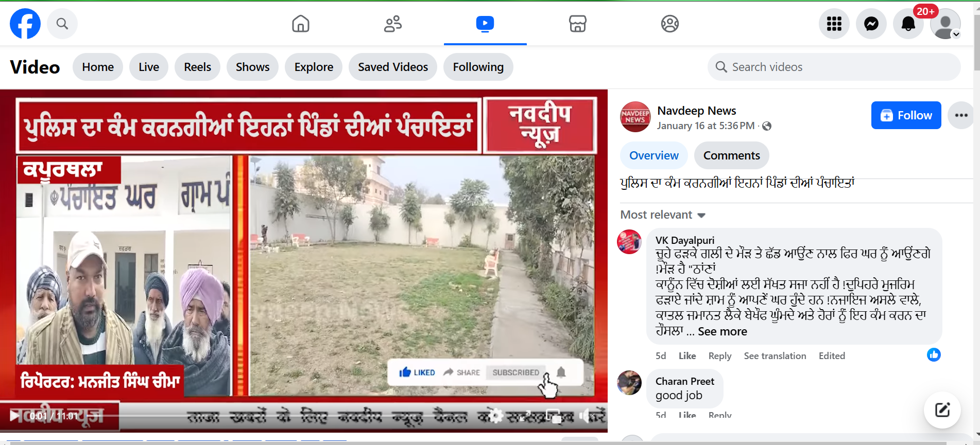
Task: Open the notifications bell
Action: click(908, 24)
